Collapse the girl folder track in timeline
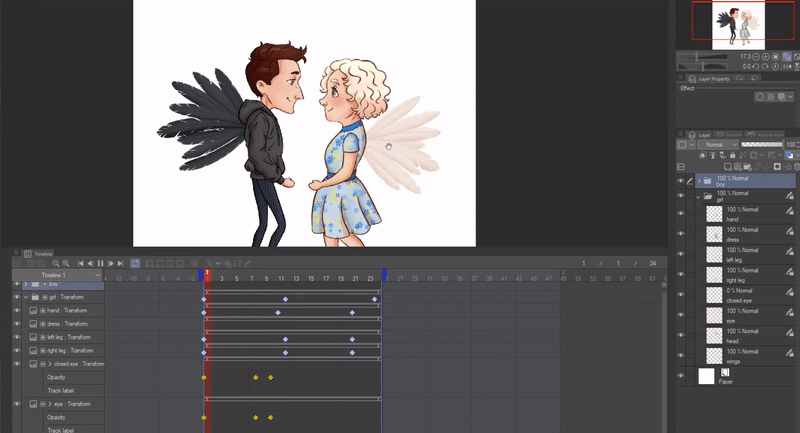Image resolution: width=800 pixels, height=433 pixels. [26, 297]
